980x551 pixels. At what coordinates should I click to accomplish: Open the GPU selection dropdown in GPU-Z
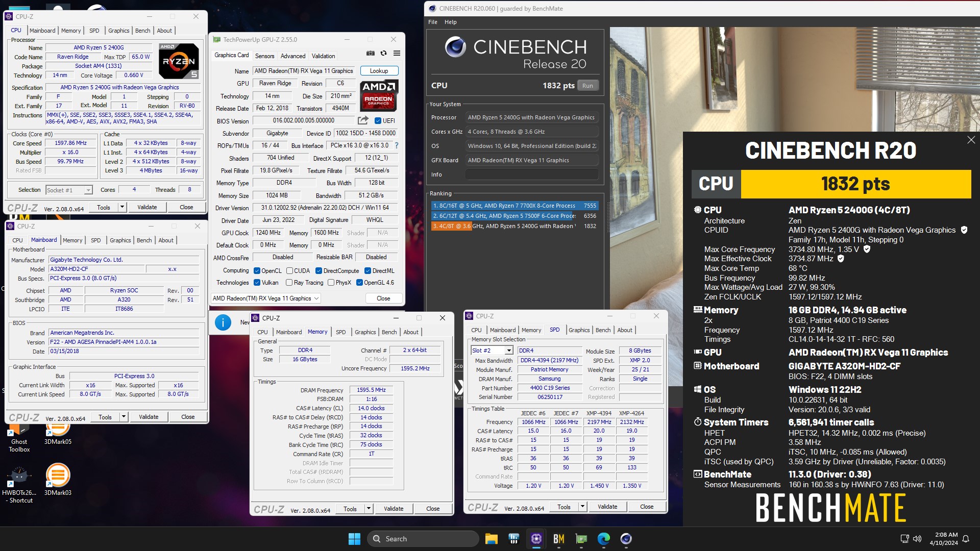click(x=266, y=298)
